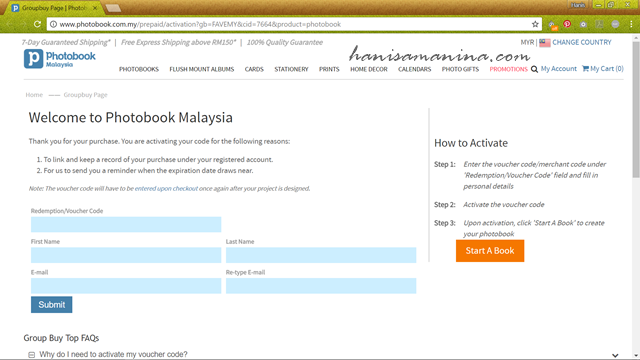Open the Pinterest extension icon
640x360 pixels.
[567, 24]
